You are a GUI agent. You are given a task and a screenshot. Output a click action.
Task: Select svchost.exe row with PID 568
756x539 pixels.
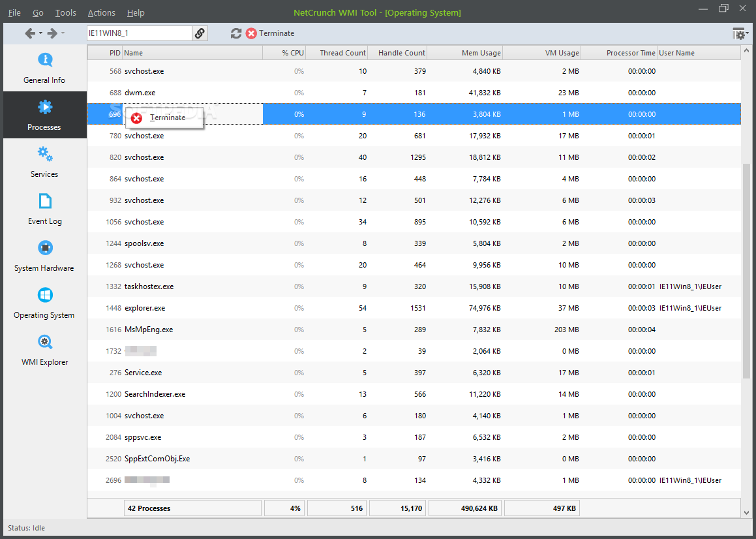click(x=414, y=71)
